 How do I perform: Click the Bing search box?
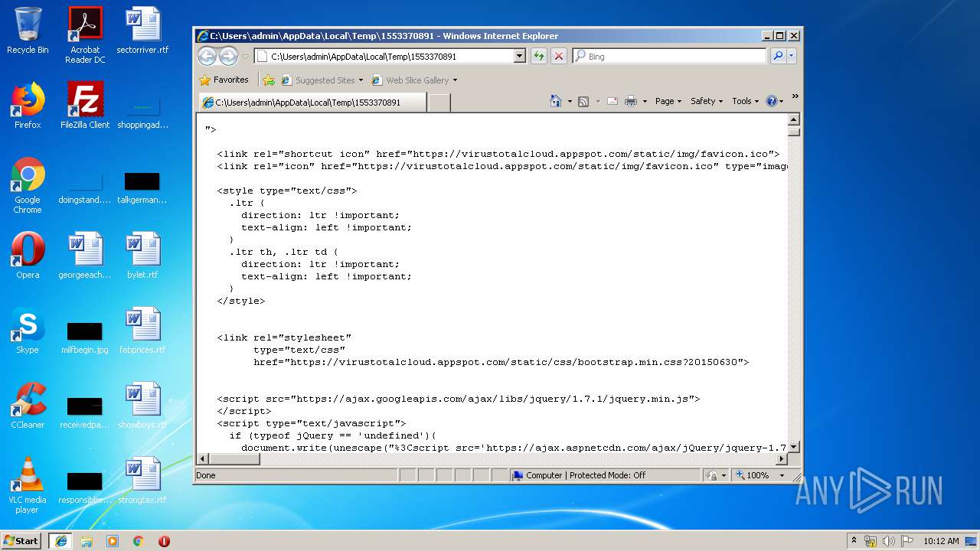(669, 56)
